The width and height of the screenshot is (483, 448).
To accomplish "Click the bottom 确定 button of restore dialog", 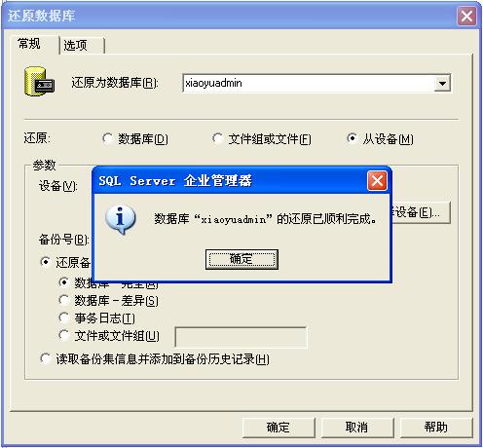I will (x=279, y=428).
